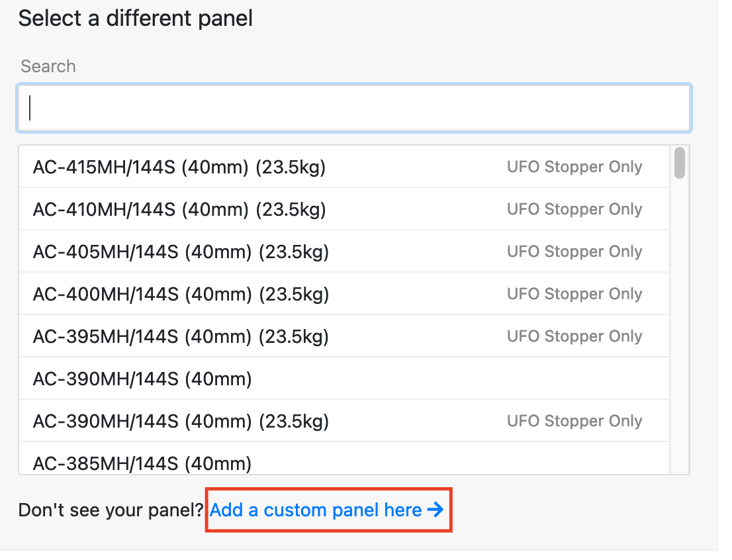Click UFO Stopper Only tag on AC-410MH row
Screen dimensions: 732x560
click(x=574, y=209)
